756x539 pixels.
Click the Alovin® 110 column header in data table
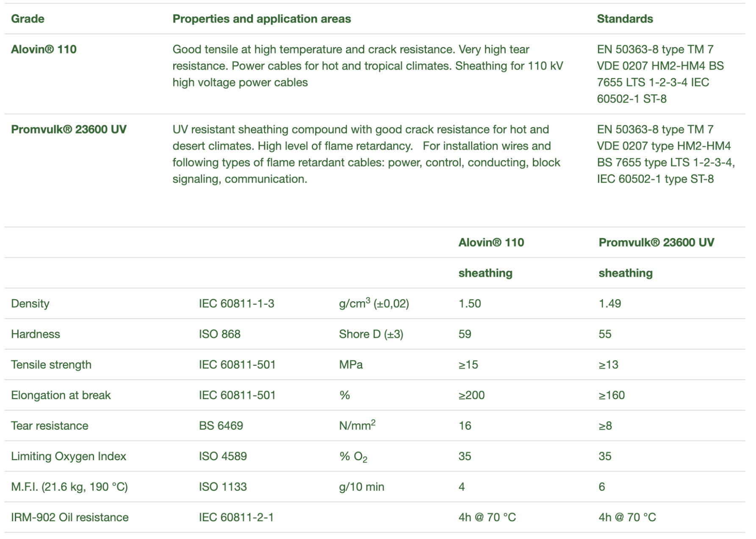[491, 243]
